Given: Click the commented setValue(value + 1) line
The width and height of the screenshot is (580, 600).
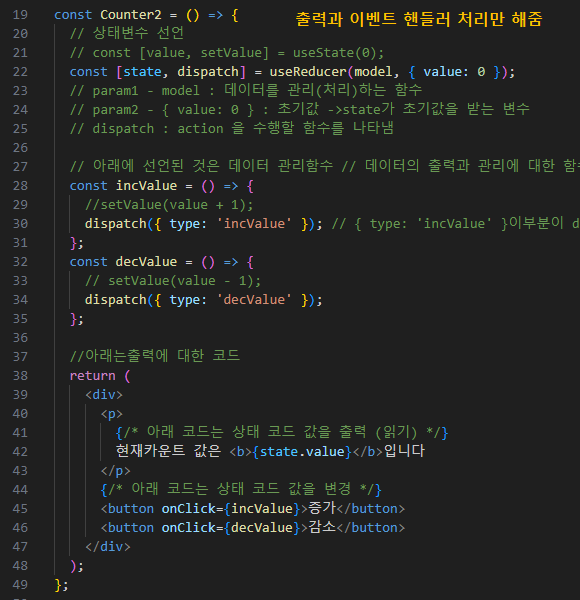Looking at the screenshot, I should point(169,205).
